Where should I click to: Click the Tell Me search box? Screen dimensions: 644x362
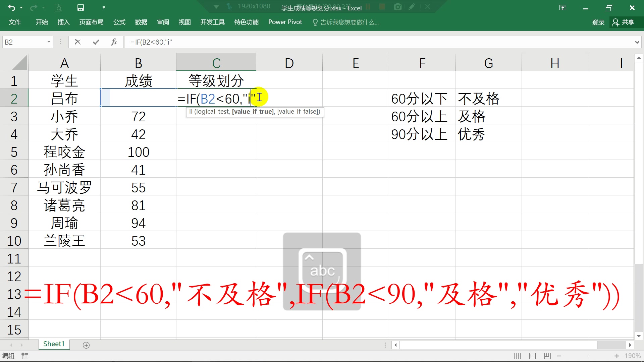[x=345, y=22]
